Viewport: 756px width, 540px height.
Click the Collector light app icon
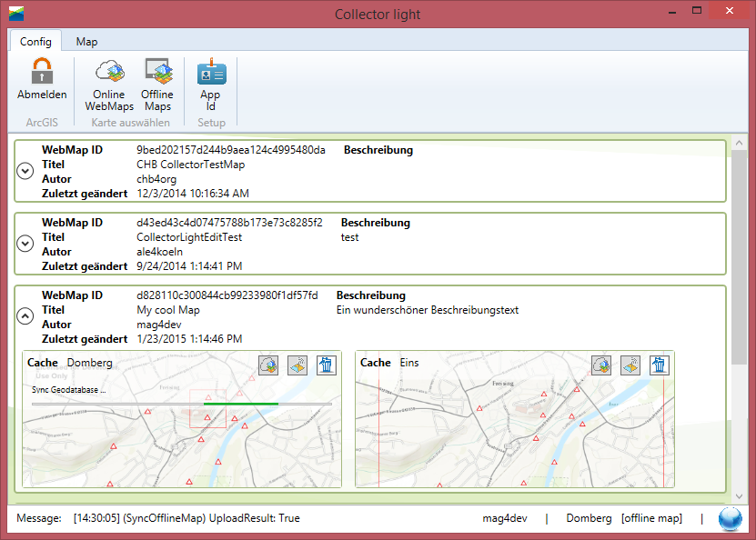pyautogui.click(x=15, y=14)
